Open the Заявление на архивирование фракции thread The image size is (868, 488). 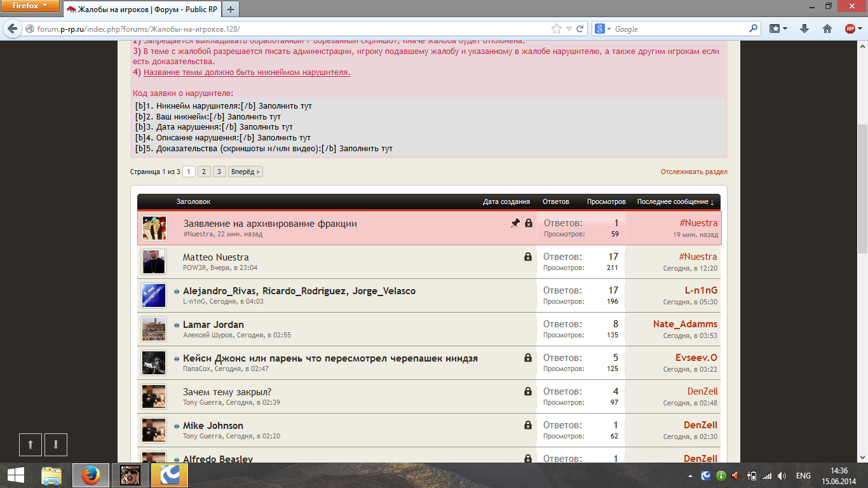[270, 223]
